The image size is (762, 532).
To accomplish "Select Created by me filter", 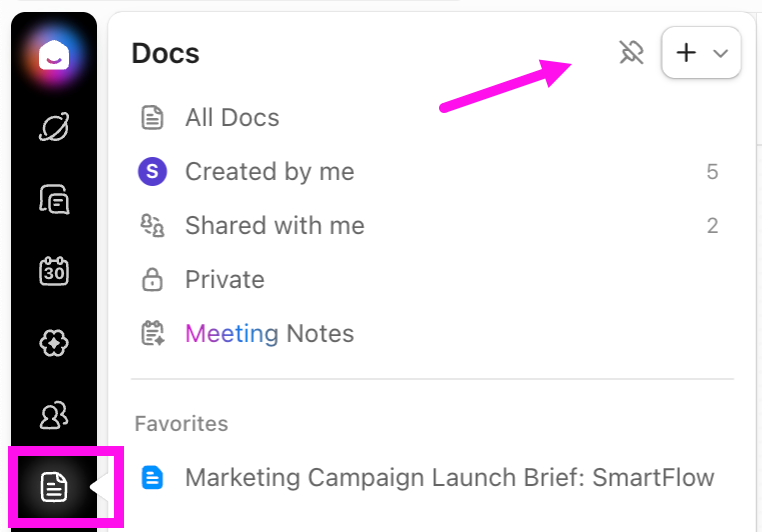I will [x=269, y=172].
